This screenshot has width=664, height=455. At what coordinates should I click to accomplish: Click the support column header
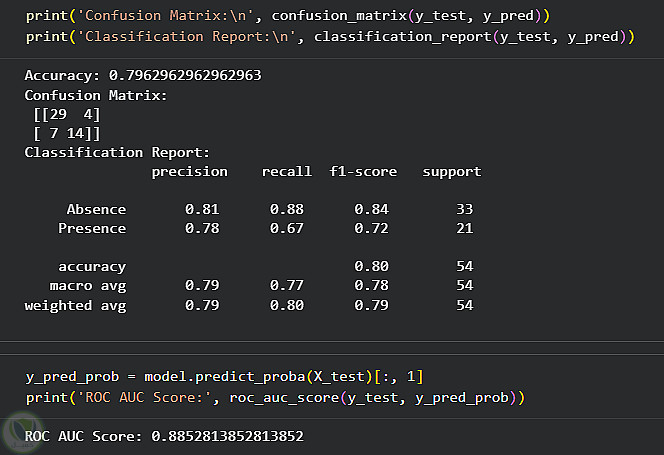point(451,171)
